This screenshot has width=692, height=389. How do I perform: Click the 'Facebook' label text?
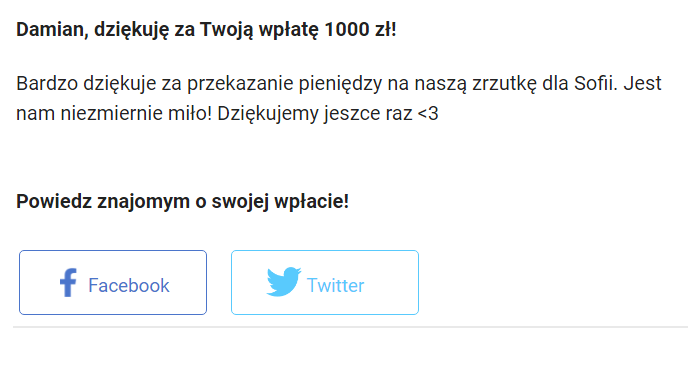pyautogui.click(x=128, y=285)
